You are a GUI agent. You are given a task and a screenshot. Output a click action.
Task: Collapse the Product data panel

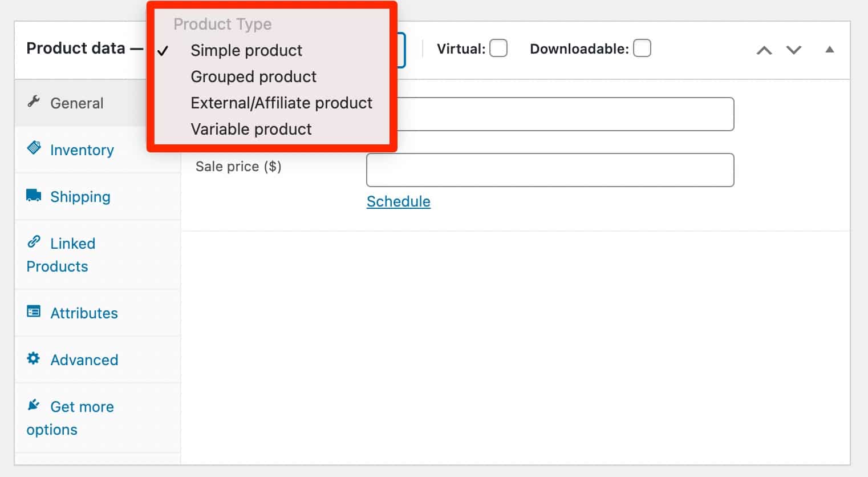pos(830,50)
